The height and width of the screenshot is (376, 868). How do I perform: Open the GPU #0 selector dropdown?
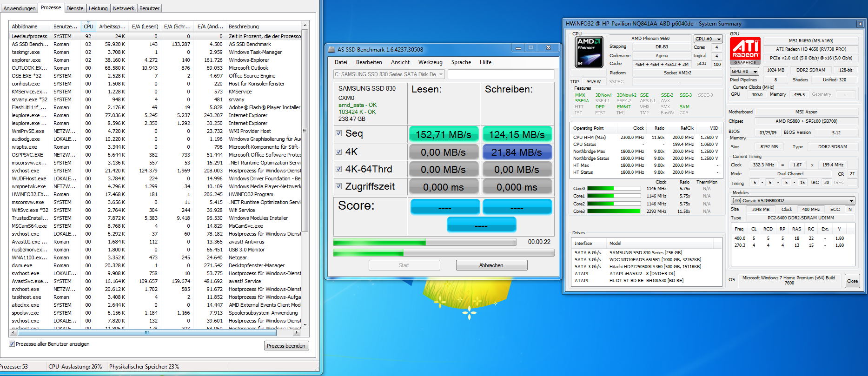tap(744, 71)
